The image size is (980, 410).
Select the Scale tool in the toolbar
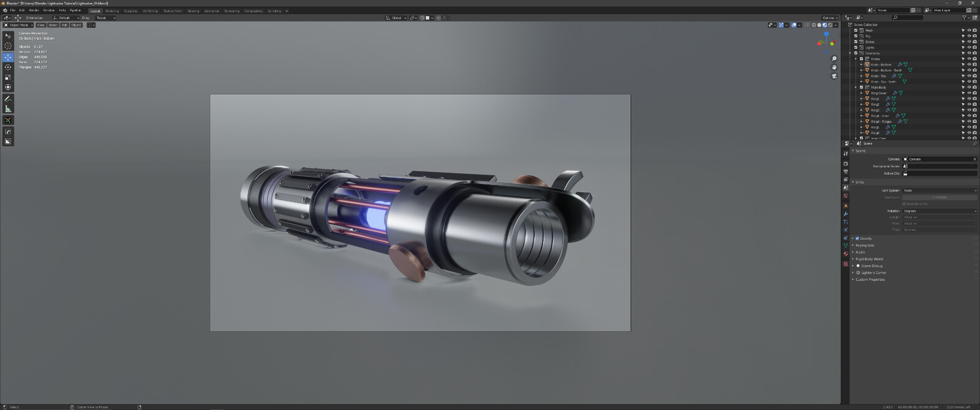click(x=8, y=77)
